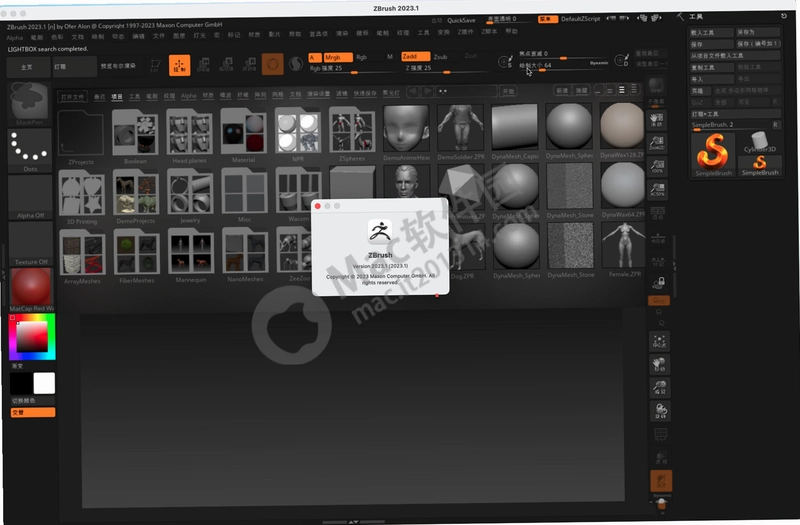Toggle the A button beside Mrgb
The width and height of the screenshot is (800, 525).
(315, 57)
